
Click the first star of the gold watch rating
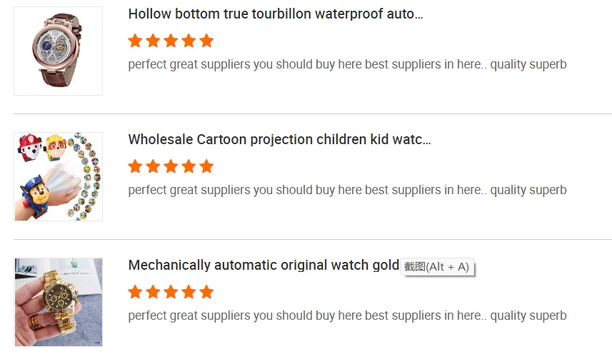(135, 292)
